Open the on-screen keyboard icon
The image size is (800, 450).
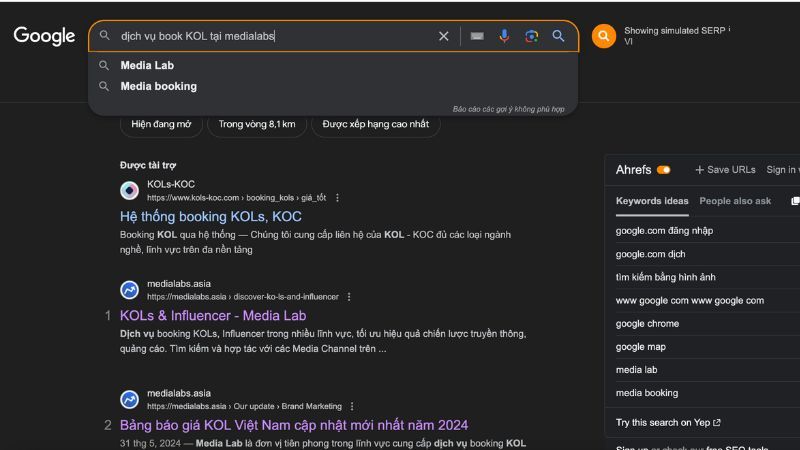click(477, 36)
